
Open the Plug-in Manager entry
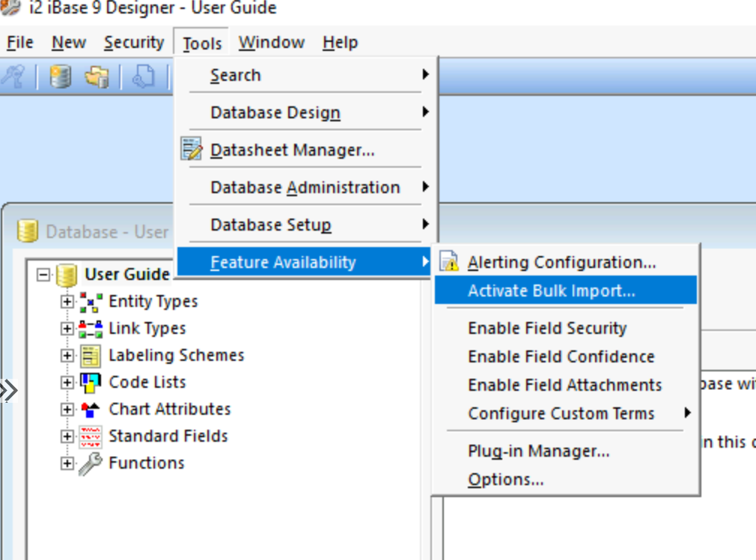point(538,451)
